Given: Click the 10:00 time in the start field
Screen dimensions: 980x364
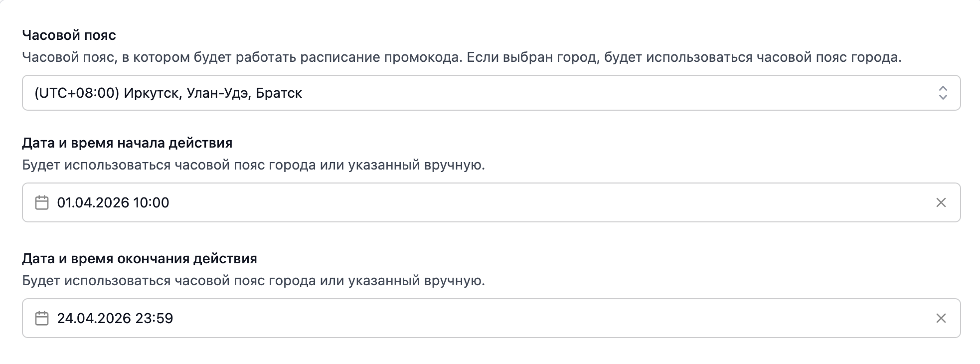Looking at the screenshot, I should (152, 203).
